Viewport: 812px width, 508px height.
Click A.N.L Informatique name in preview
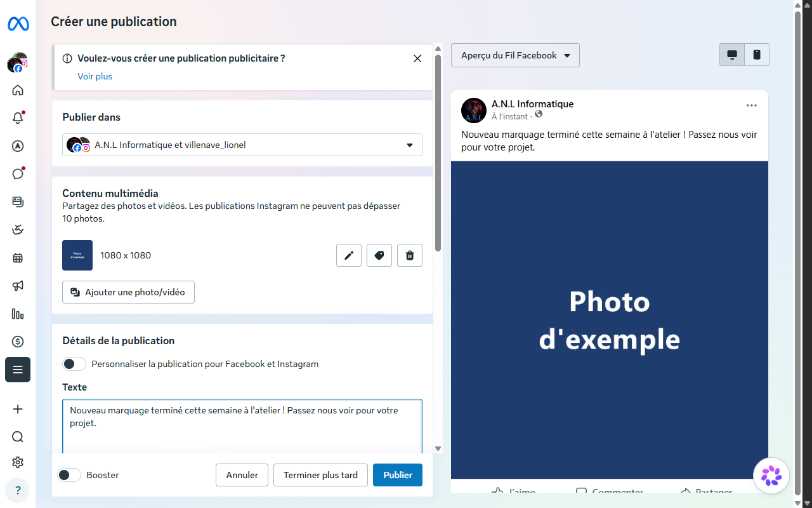click(x=532, y=104)
